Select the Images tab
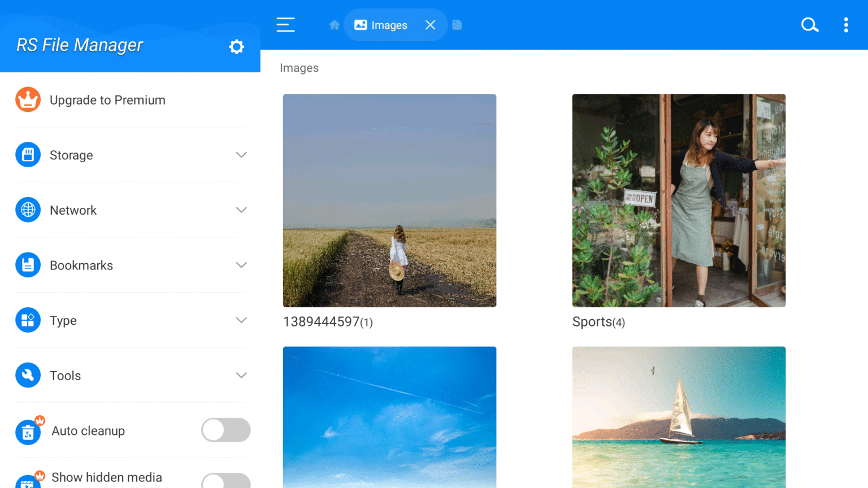This screenshot has height=488, width=868. point(389,25)
